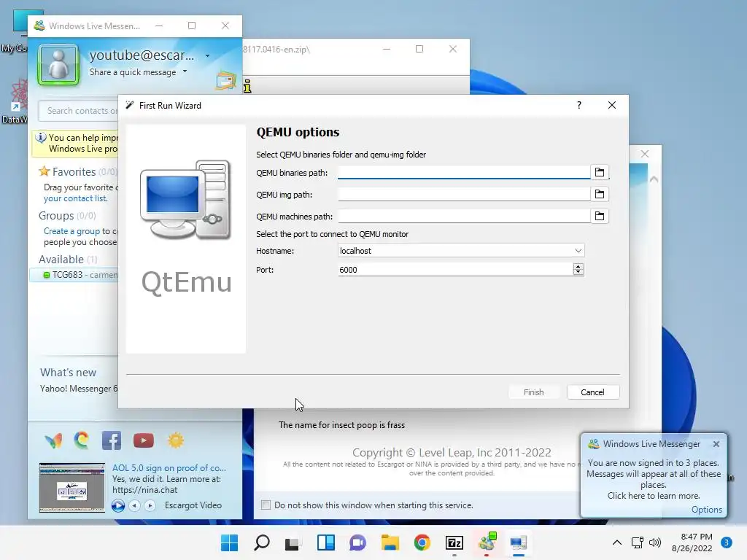
Task: Show hidden system tray icons
Action: [x=617, y=542]
